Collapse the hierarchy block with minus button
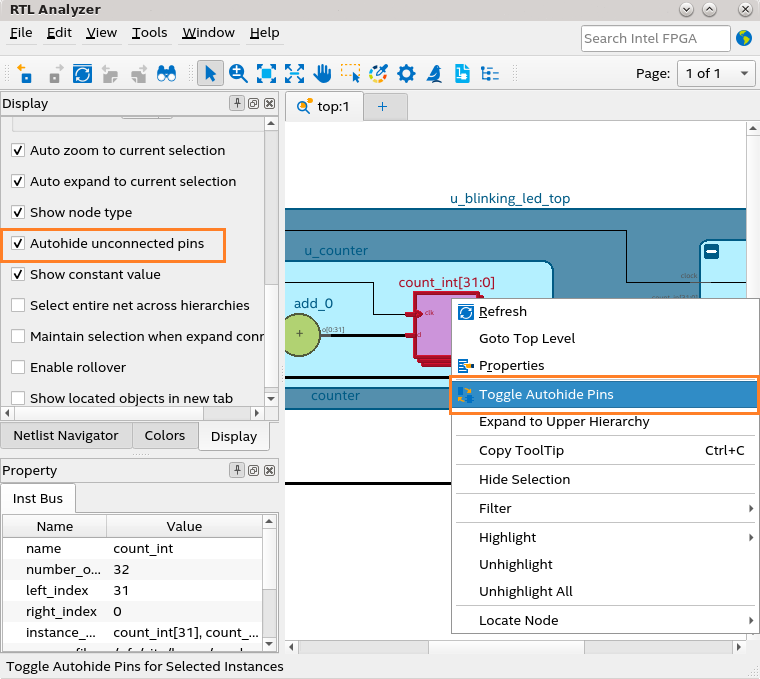Image resolution: width=760 pixels, height=679 pixels. (x=711, y=251)
